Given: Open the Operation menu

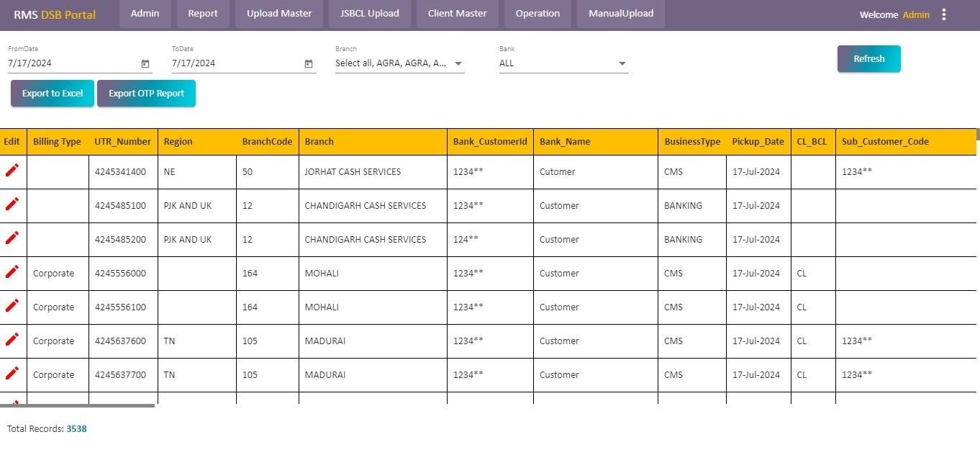Looking at the screenshot, I should pos(537,14).
